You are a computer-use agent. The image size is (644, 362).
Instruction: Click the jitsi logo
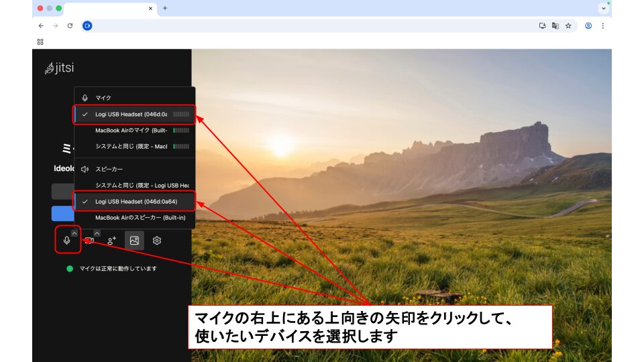click(58, 68)
